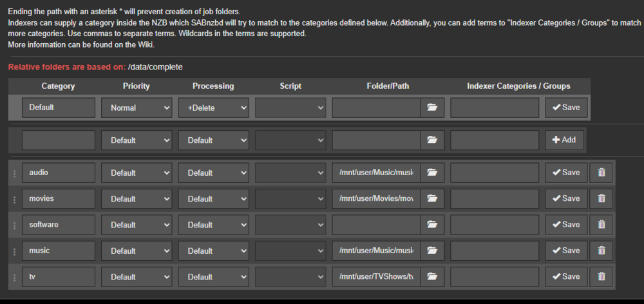644x304 pixels.
Task: Open Processing dropdown in the new category row
Action: (214, 140)
